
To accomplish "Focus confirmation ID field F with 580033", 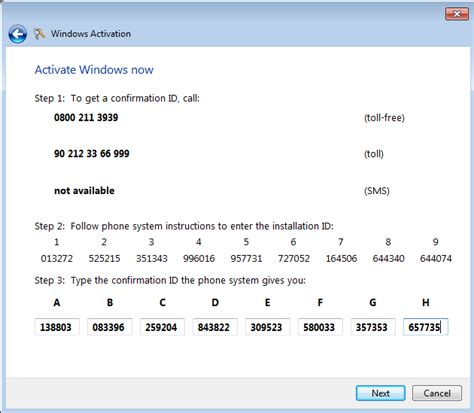I will pyautogui.click(x=320, y=327).
